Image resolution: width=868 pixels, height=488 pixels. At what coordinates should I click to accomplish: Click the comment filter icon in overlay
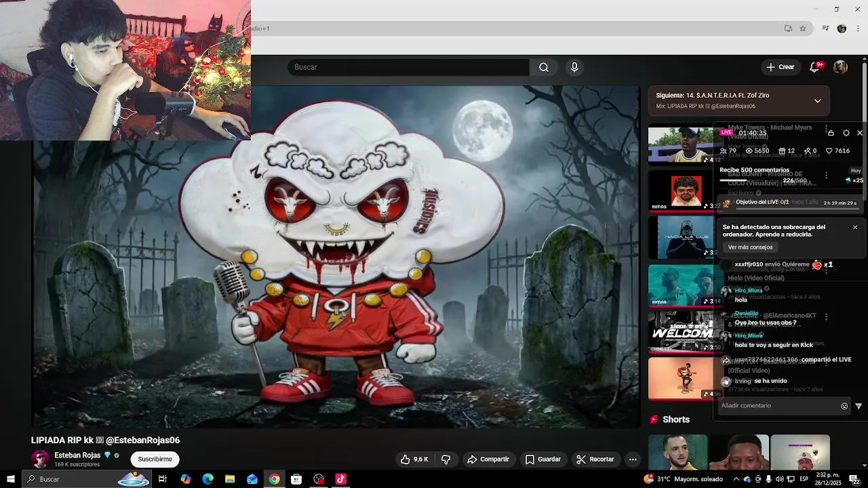(859, 406)
